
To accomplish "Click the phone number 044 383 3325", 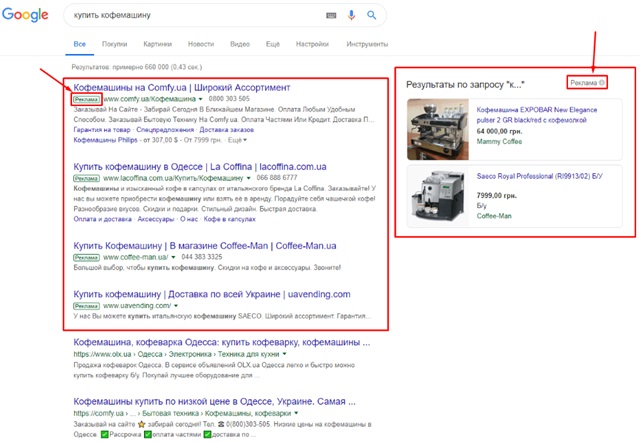I will 202,257.
